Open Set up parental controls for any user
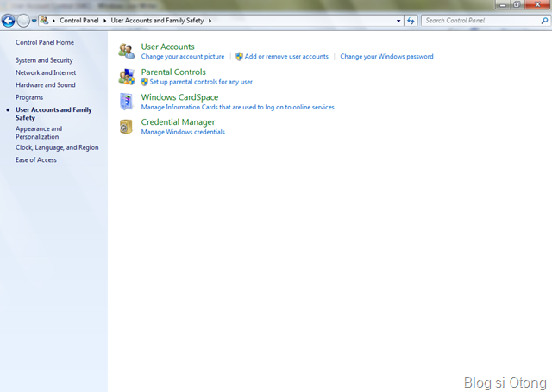This screenshot has width=552, height=392. click(201, 82)
